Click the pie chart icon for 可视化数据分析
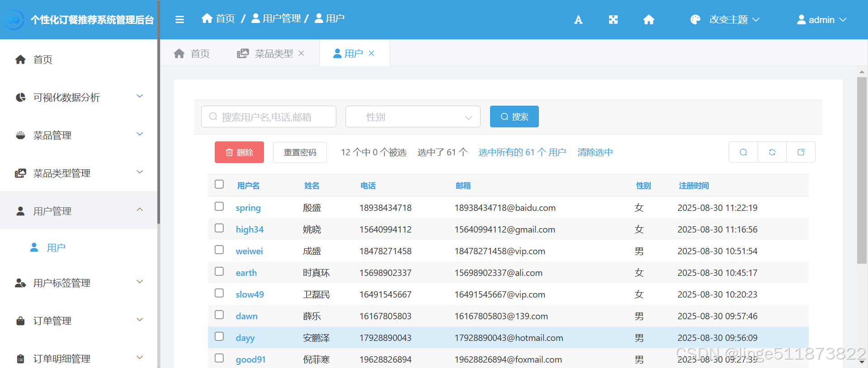Viewport: 868px width, 368px height. click(20, 97)
